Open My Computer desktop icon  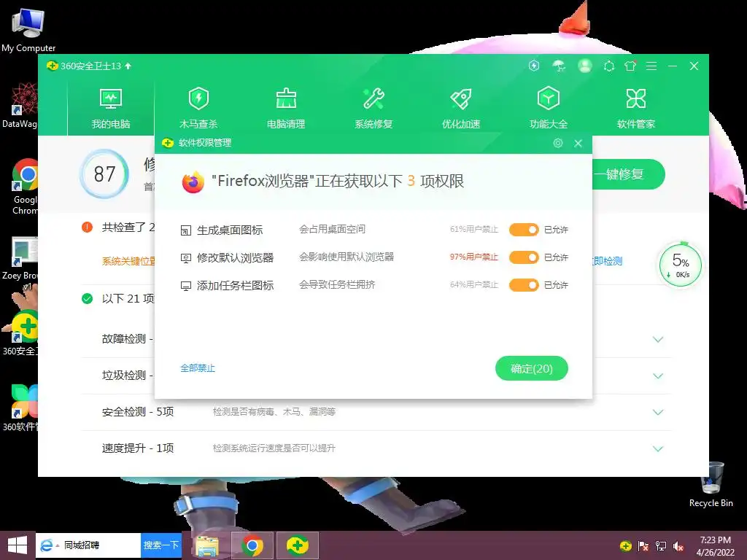point(28,28)
